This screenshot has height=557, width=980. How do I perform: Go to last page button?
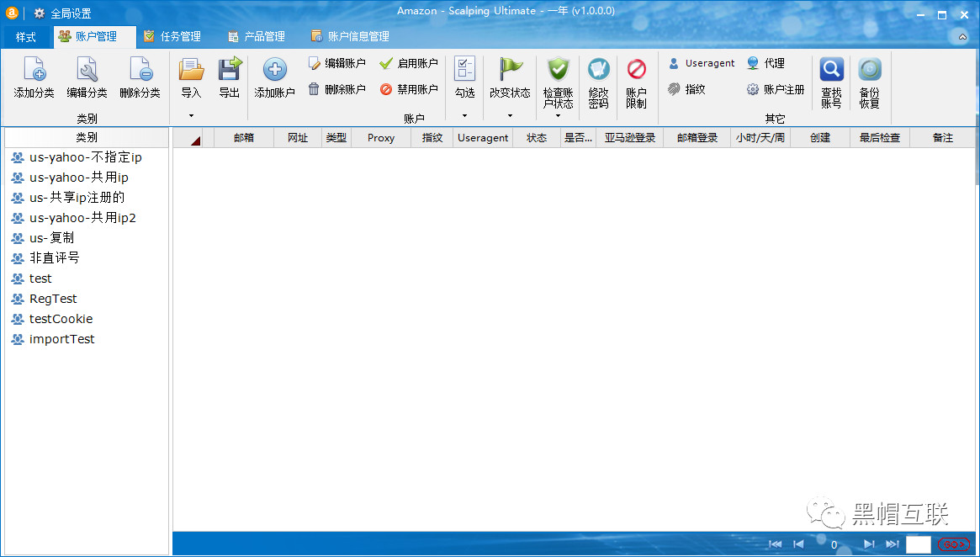coord(893,544)
